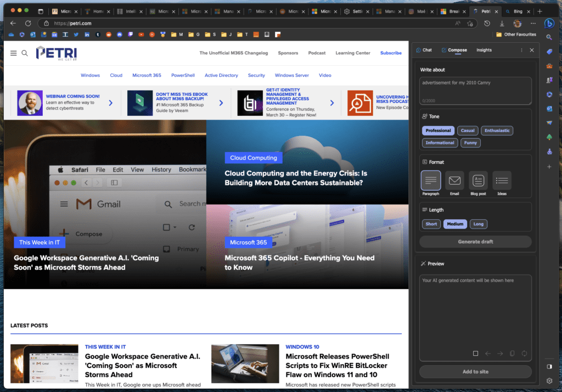Screen dimensions: 562x392
Task: Open WinRE BitLocker article thumbnail
Action: (245, 363)
